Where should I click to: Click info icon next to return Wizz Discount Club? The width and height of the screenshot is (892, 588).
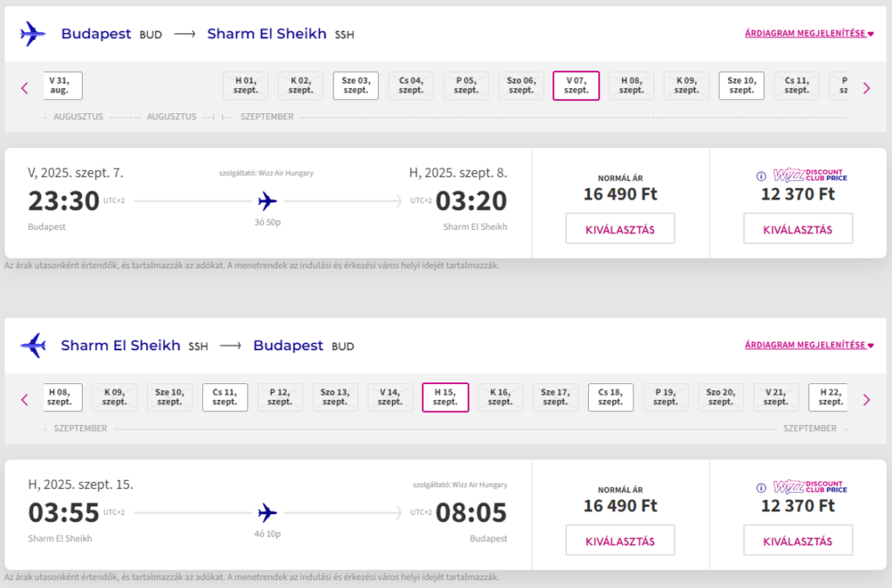tap(761, 488)
